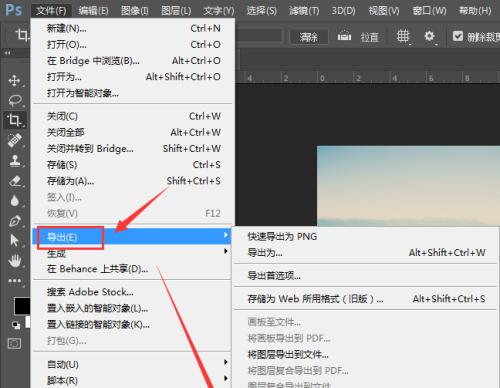Expand the 脚本(R) submenu
500x388 pixels.
click(x=132, y=380)
